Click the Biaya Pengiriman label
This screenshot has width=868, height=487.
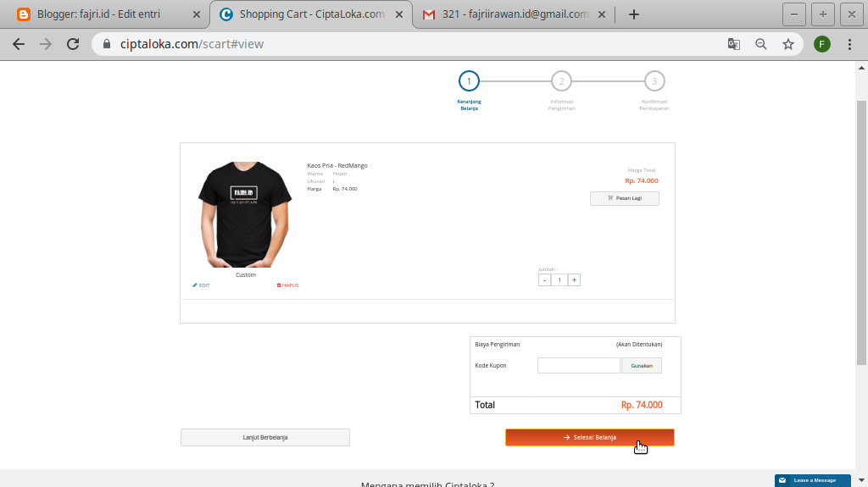(x=497, y=344)
